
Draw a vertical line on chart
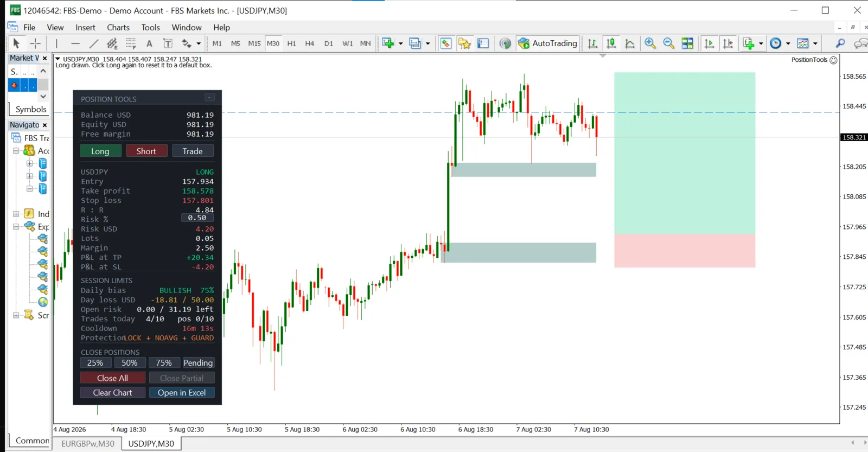[x=56, y=43]
